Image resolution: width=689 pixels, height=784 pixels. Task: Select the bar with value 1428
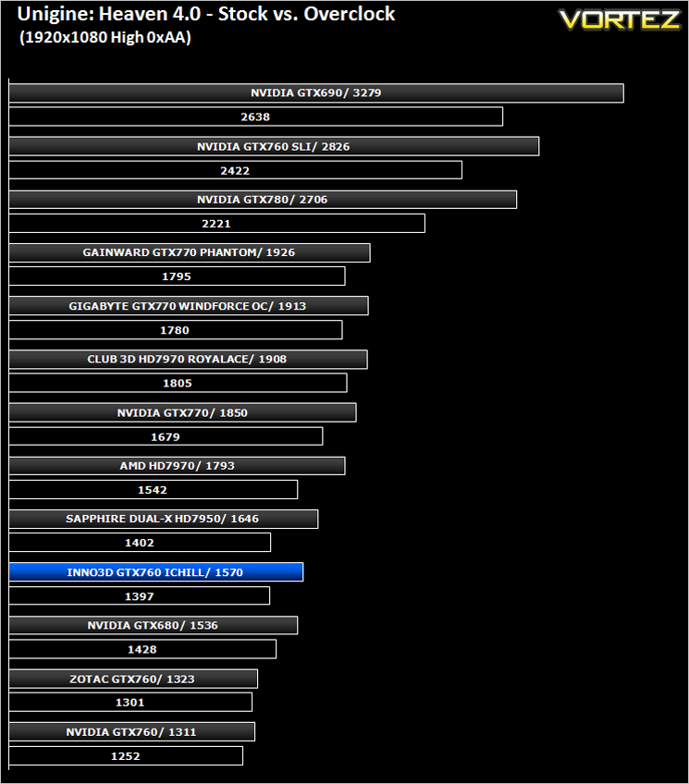point(142,649)
